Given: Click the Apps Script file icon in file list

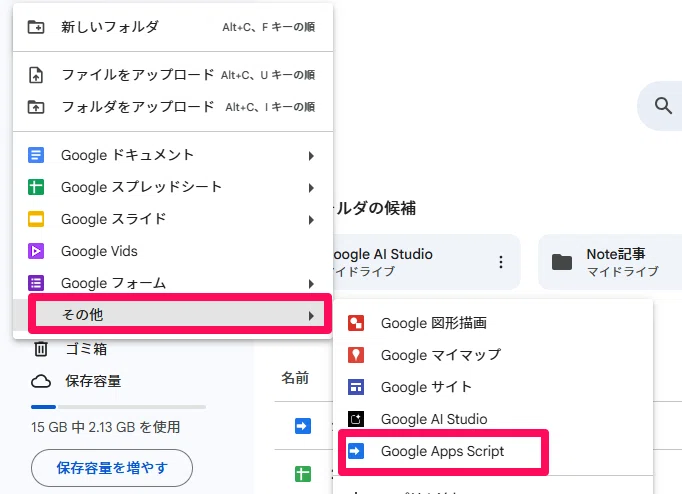Looking at the screenshot, I should point(303,425).
